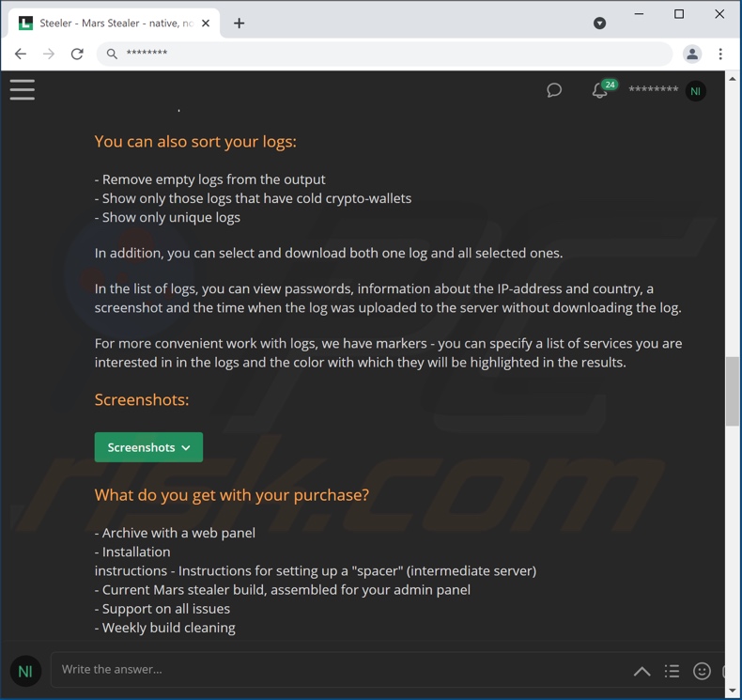The width and height of the screenshot is (742, 700).
Task: Click the list formatting icon in reply box
Action: click(672, 671)
